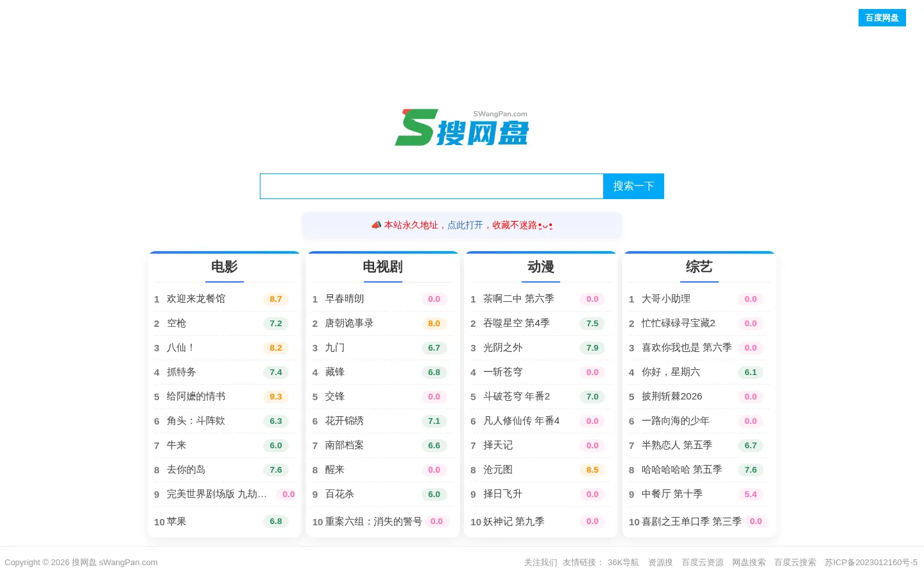The image size is (924, 578).
Task: Click the 搜索一下 search button
Action: [x=633, y=186]
